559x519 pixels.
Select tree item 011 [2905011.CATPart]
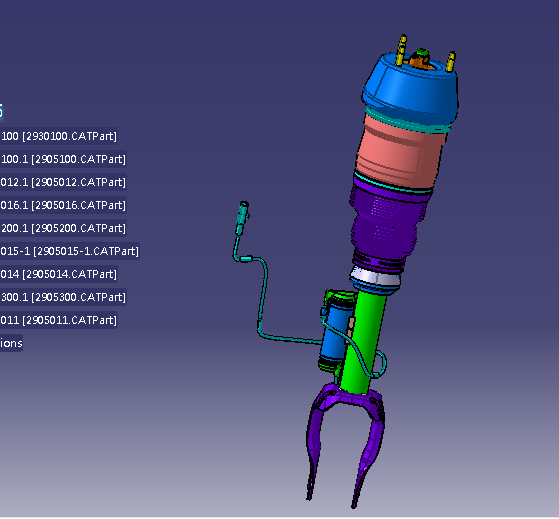58,320
